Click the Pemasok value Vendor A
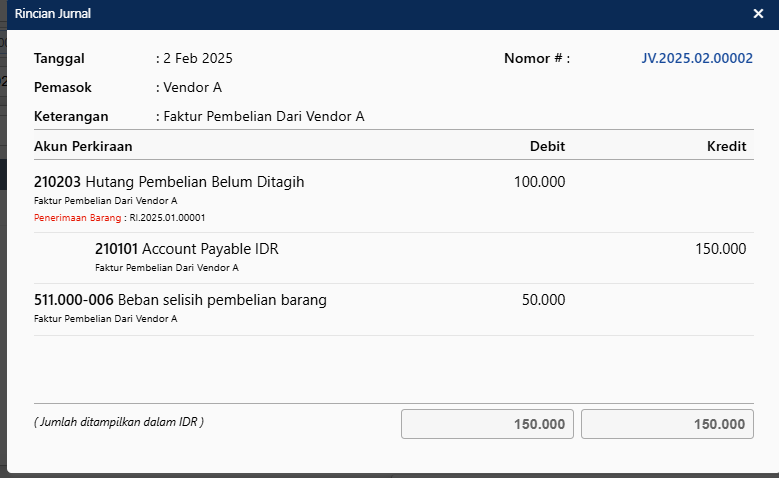This screenshot has height=478, width=779. pos(192,87)
